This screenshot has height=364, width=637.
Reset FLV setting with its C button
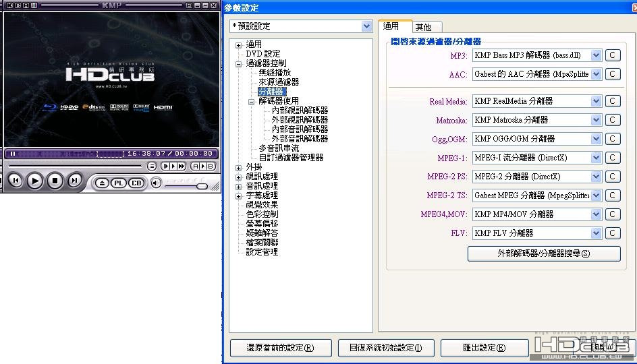click(x=613, y=233)
